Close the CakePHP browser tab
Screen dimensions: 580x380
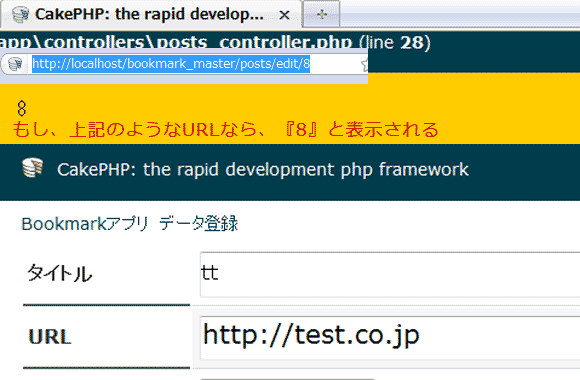(x=284, y=15)
